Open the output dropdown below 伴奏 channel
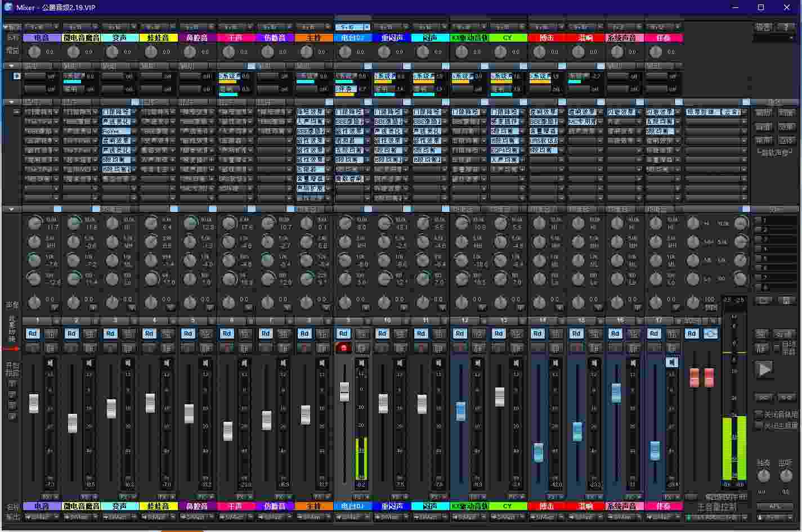Screen dimensions: 802x532 (x=664, y=517)
